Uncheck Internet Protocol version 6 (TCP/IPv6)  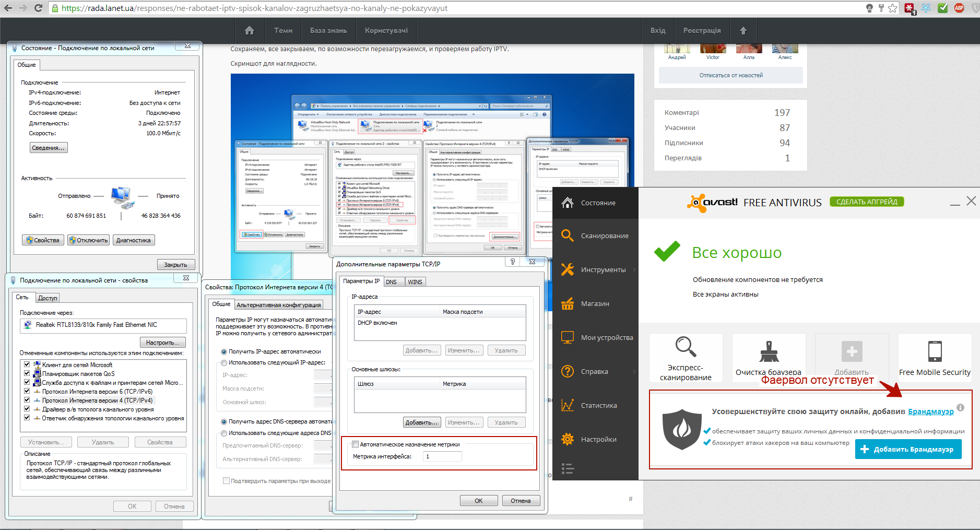tap(27, 391)
